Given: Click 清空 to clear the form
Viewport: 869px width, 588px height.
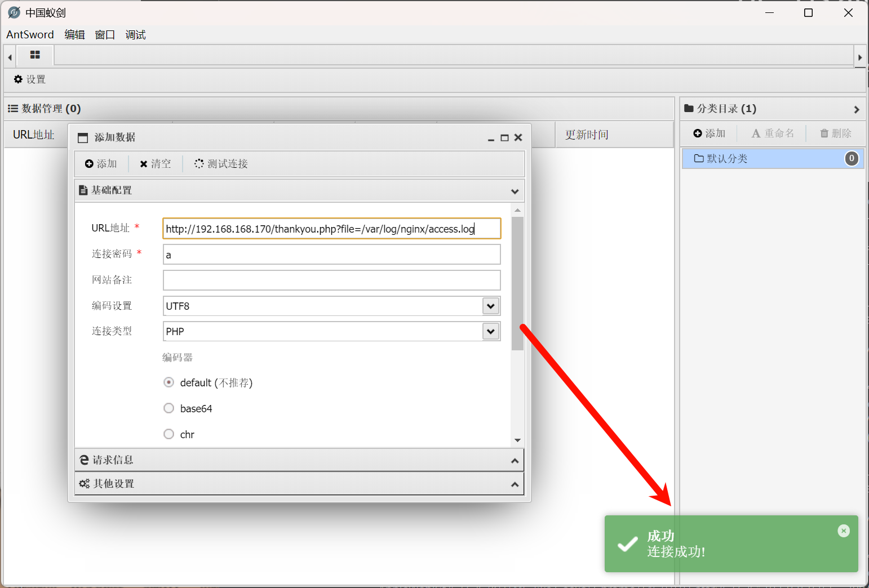Looking at the screenshot, I should (156, 164).
